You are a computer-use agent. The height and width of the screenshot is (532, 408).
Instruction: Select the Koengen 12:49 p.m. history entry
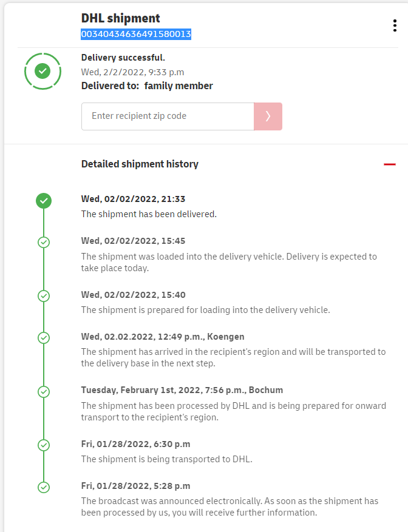tap(164, 337)
